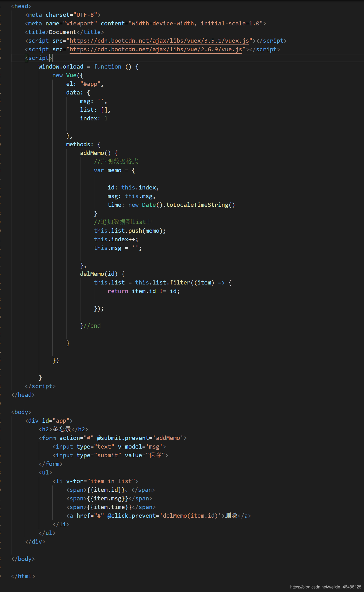Click the 'msg: this.msg,' line
364x592 pixels.
pos(132,196)
